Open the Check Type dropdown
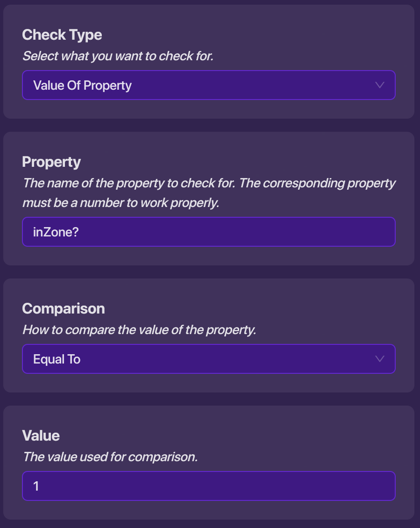Viewport: 420px width, 528px height. [x=208, y=85]
